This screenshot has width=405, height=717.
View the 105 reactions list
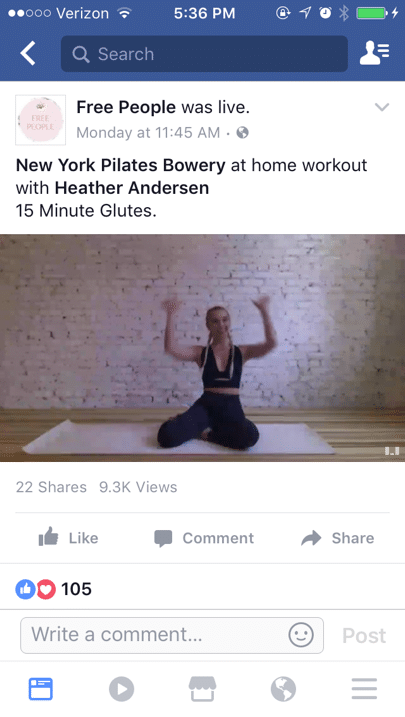coord(53,589)
